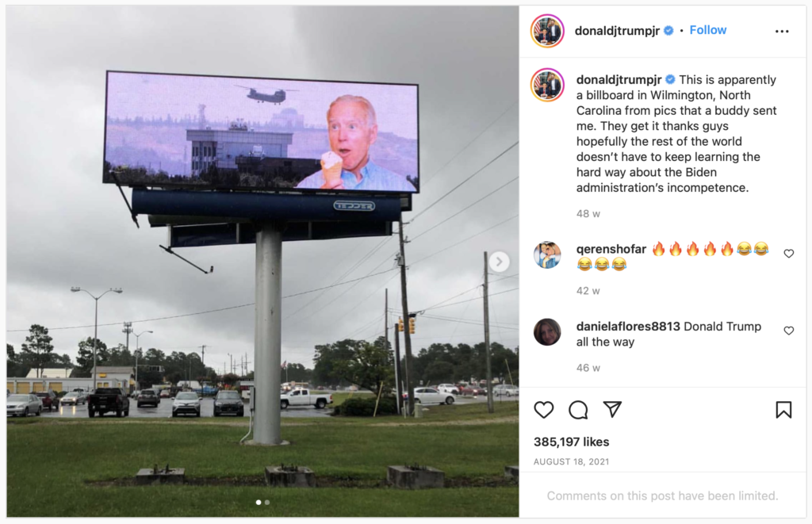Open qerenshofar's profile picture
This screenshot has width=812, height=524.
click(547, 254)
